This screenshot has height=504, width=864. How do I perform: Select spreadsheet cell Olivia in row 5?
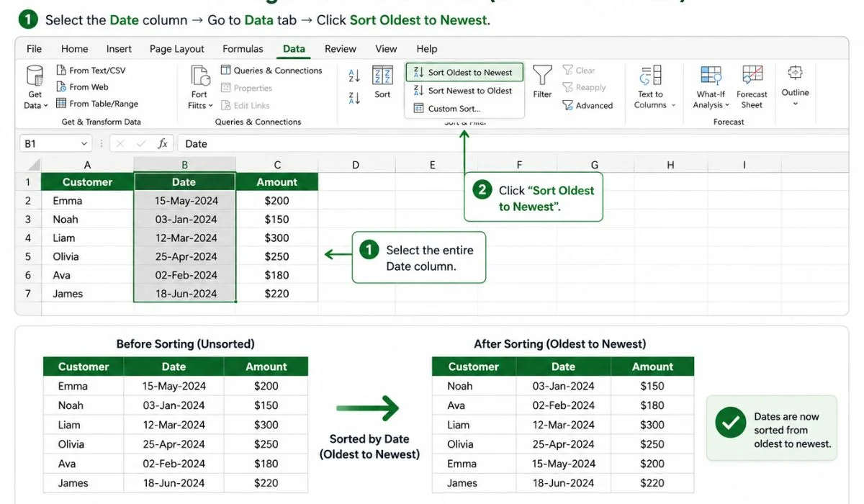click(x=87, y=256)
